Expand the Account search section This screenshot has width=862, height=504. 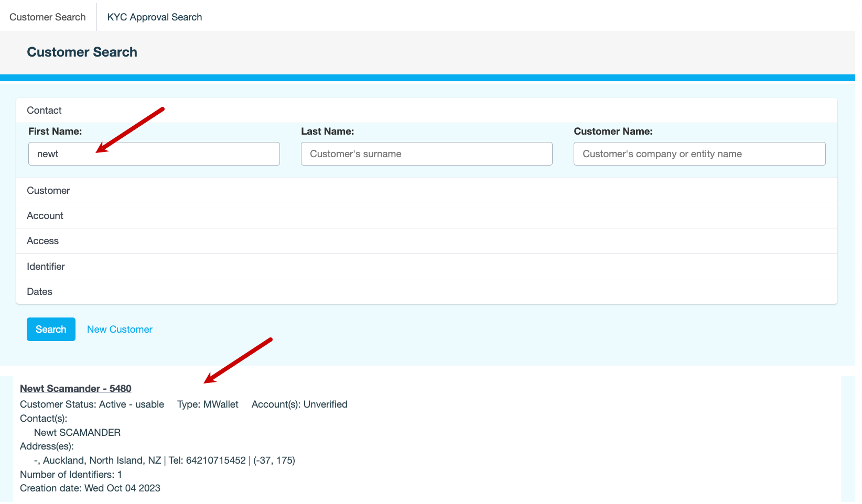coord(45,216)
